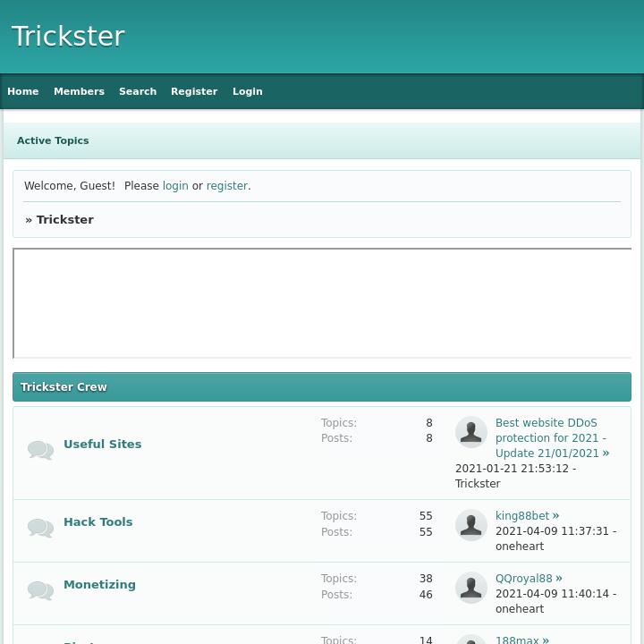Image resolution: width=644 pixels, height=644 pixels.
Task: Select Login in the navigation bar
Action: point(248,91)
